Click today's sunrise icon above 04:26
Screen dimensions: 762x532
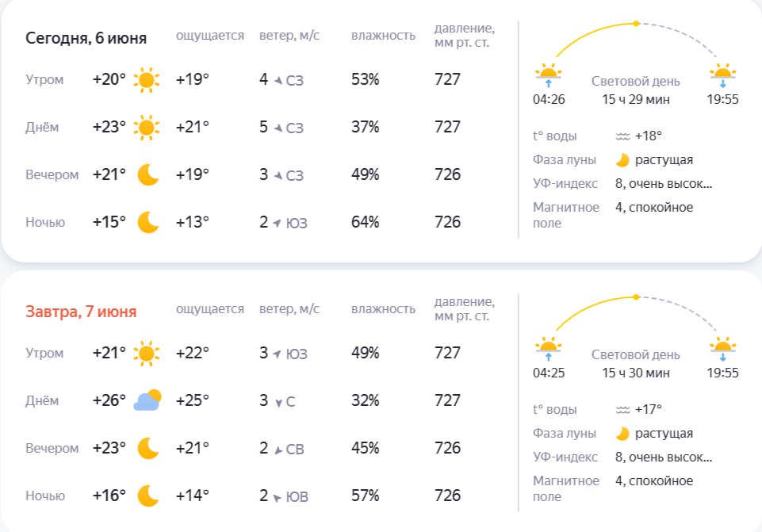548,75
